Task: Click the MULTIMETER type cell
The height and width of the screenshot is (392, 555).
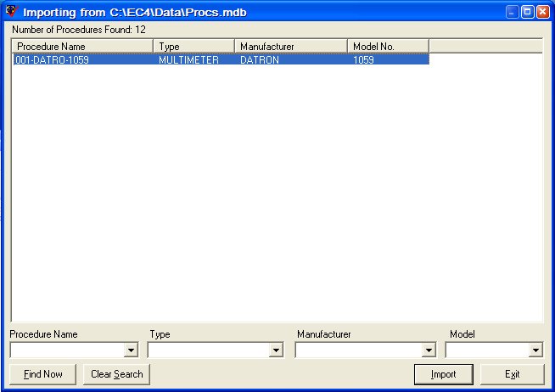Action: 188,60
